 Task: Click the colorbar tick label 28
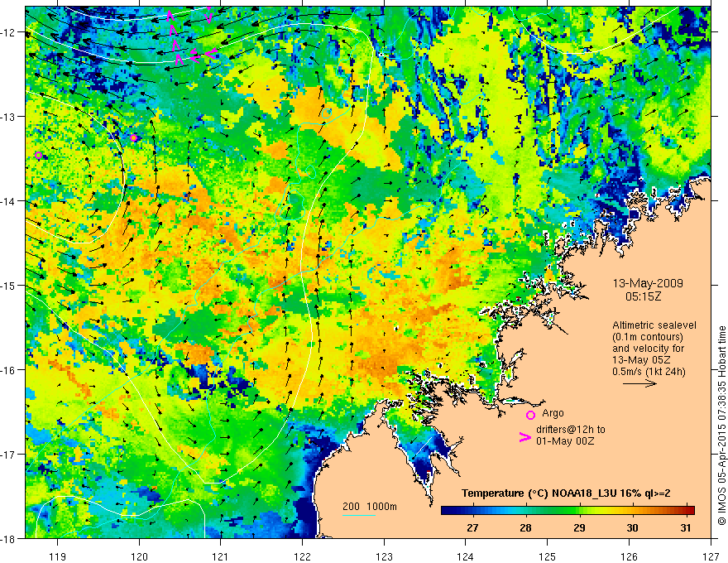click(525, 527)
